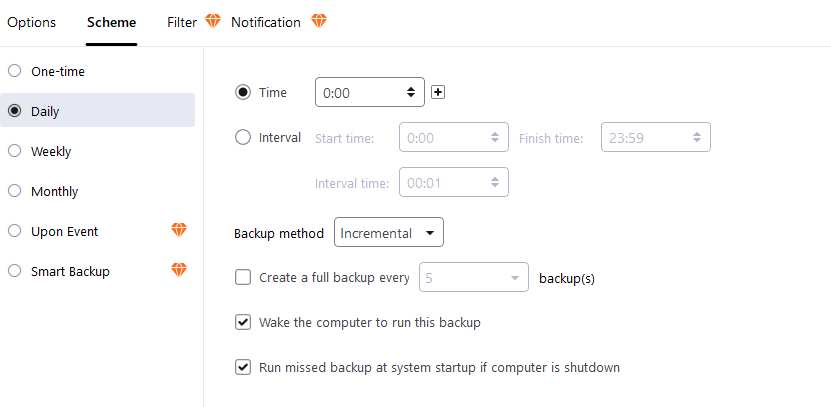This screenshot has height=407, width=831.
Task: Click the premium diamond icon beside Filter
Action: coord(213,21)
